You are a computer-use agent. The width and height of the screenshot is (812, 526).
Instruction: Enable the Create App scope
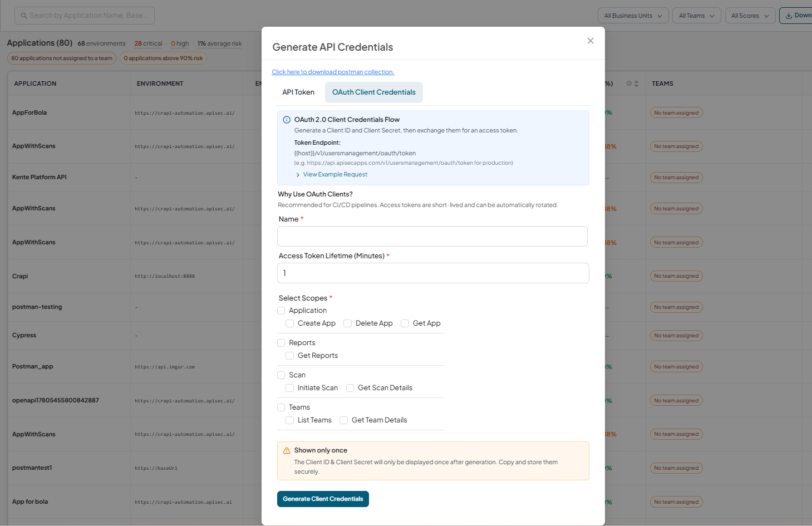(289, 323)
